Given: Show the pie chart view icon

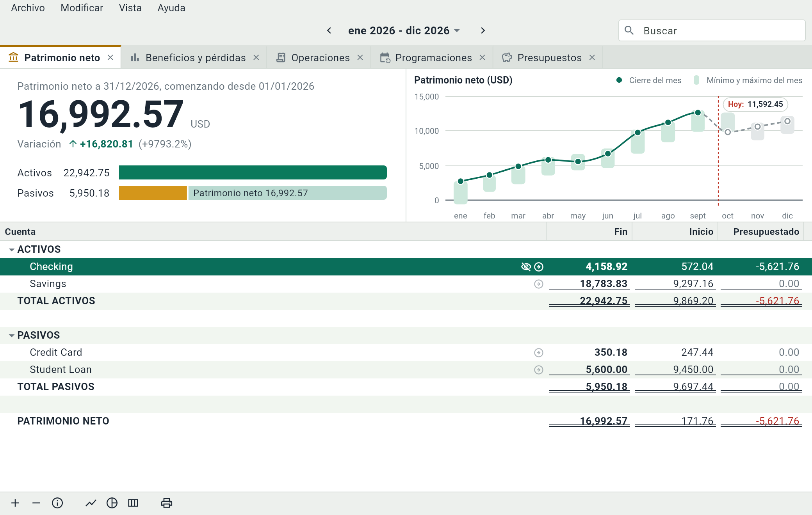Looking at the screenshot, I should [112, 503].
